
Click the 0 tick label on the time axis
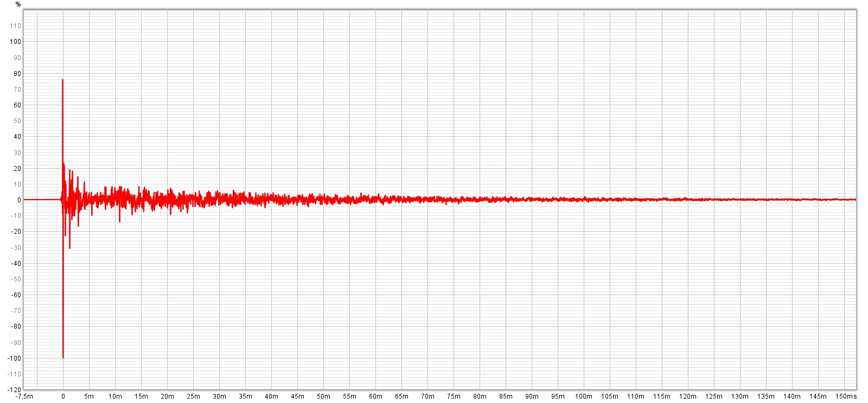[x=63, y=396]
